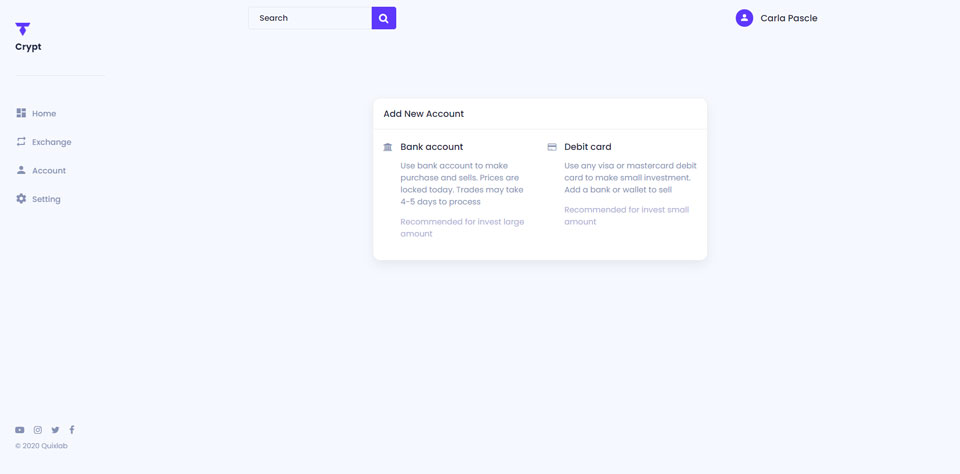Click the Account person icon
This screenshot has width=960, height=474.
tap(21, 170)
